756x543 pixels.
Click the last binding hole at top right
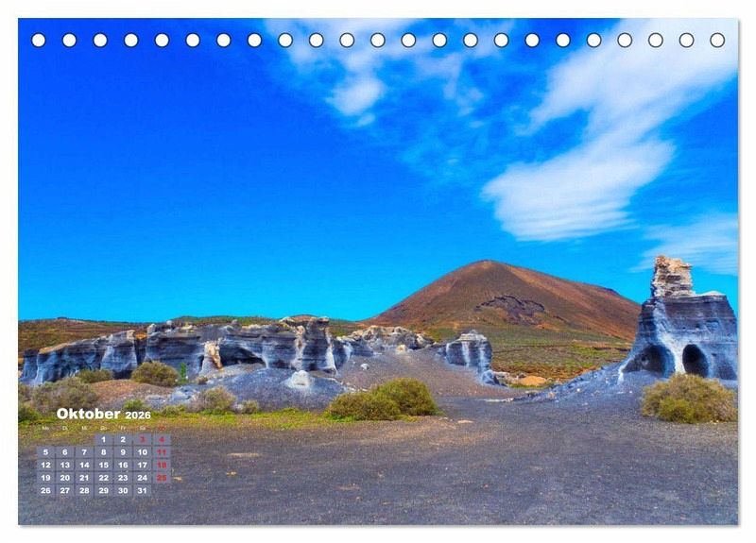717,40
